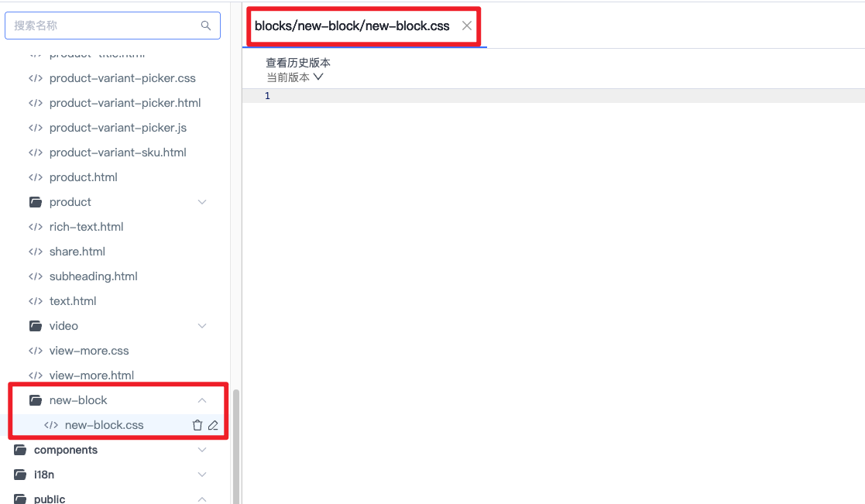Expand the components folder chevron
Screen dimensions: 865x504
(x=202, y=450)
